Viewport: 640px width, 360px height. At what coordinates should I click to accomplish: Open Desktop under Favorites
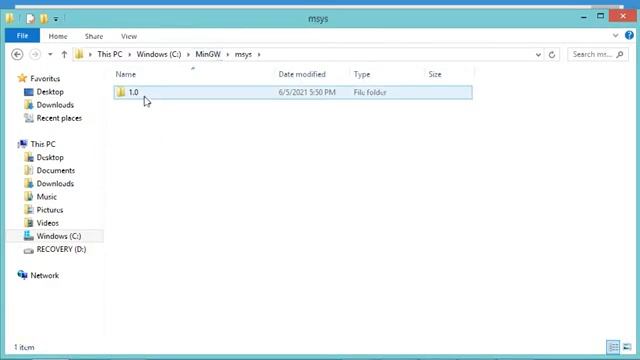50,92
